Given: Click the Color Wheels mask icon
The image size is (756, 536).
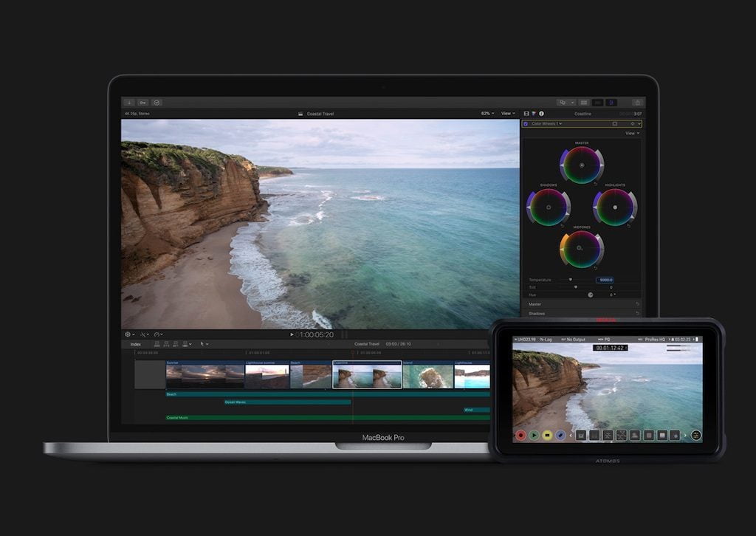Looking at the screenshot, I should tap(615, 124).
